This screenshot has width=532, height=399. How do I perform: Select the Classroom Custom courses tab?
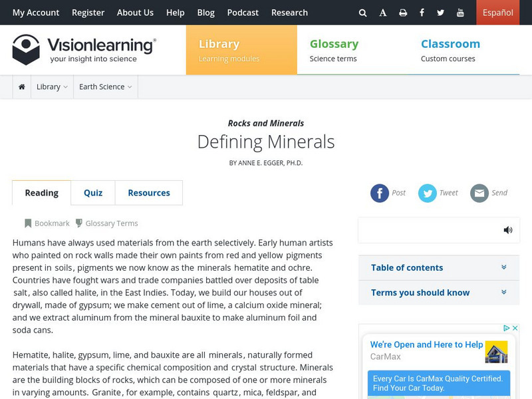(x=464, y=50)
